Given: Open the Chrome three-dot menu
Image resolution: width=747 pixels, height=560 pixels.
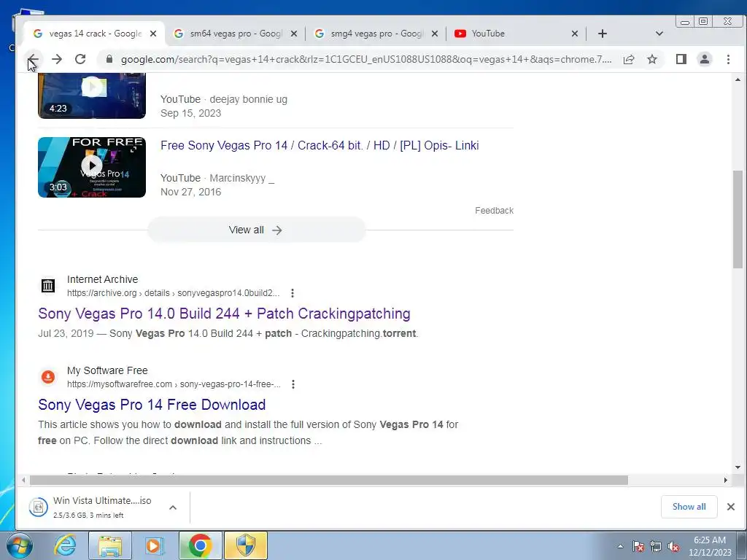Looking at the screenshot, I should (x=728, y=59).
